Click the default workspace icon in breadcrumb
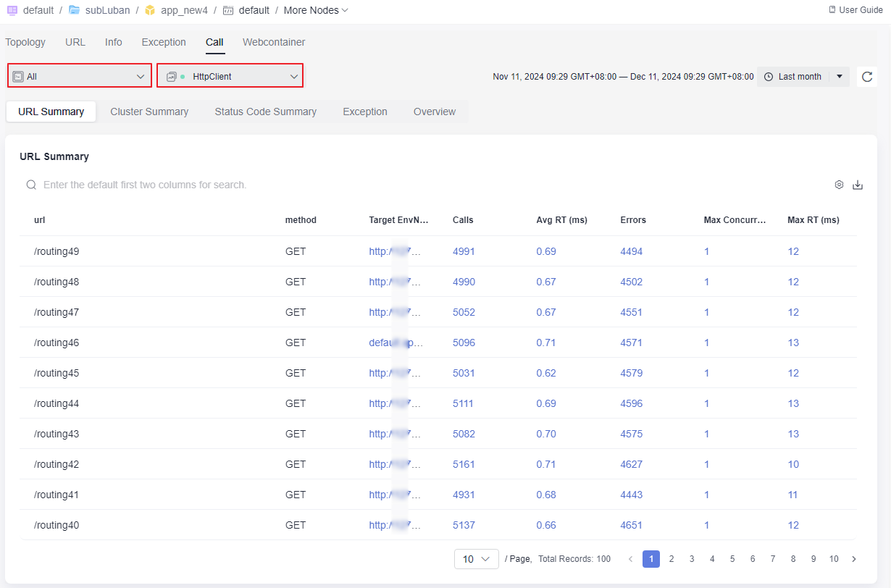Screen dimensions: 891x588 point(12,10)
